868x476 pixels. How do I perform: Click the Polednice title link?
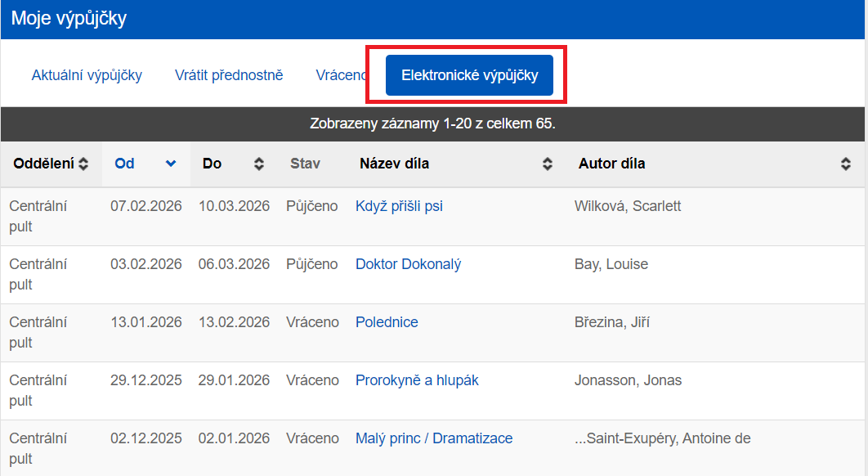[x=387, y=322]
